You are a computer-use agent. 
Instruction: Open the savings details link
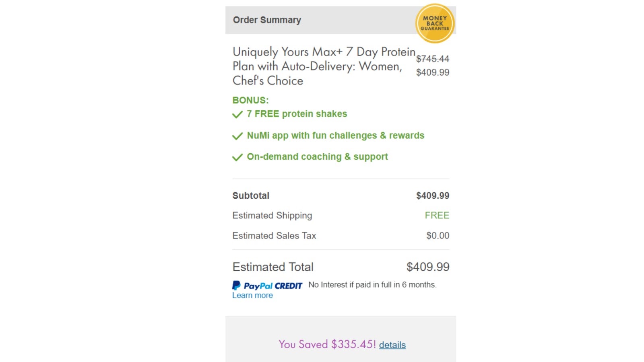point(392,345)
